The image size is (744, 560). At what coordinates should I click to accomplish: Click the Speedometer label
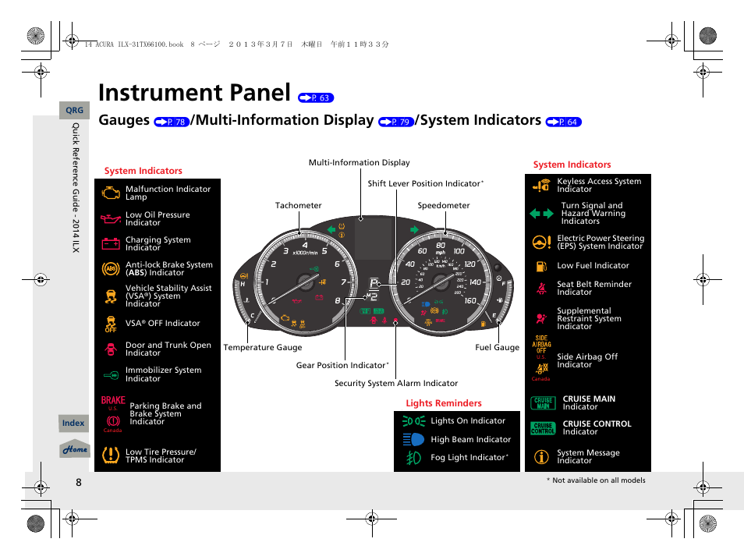(x=444, y=205)
